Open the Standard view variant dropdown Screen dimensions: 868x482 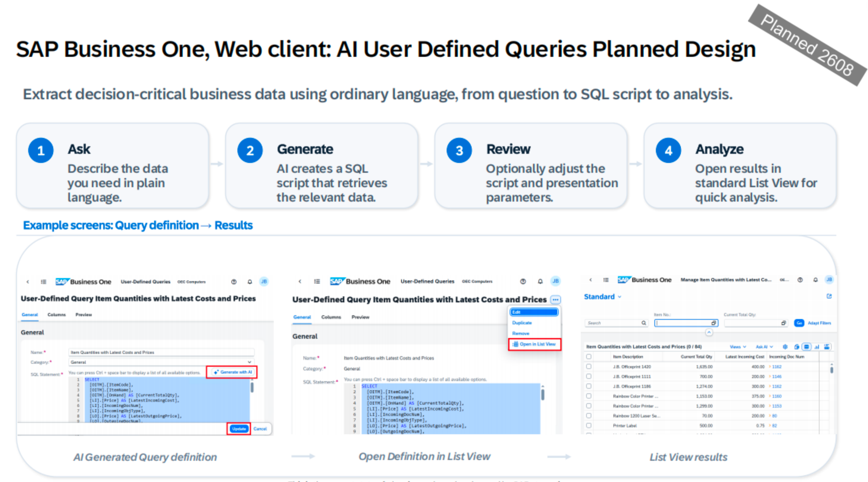click(603, 297)
